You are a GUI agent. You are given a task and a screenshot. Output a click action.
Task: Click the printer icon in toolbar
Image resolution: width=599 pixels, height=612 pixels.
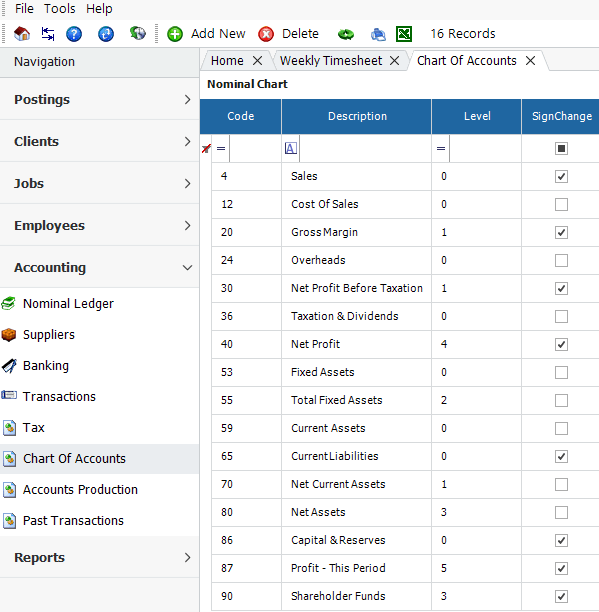pyautogui.click(x=378, y=34)
